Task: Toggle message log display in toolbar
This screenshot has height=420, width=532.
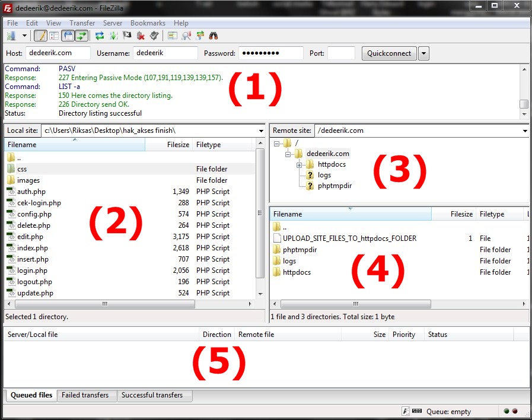Action: pyautogui.click(x=41, y=36)
